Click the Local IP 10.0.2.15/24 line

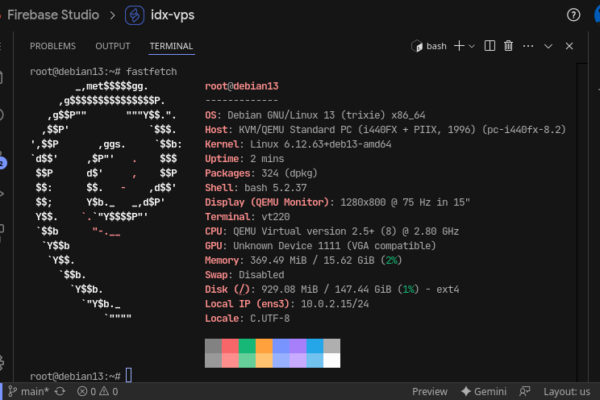tap(287, 304)
